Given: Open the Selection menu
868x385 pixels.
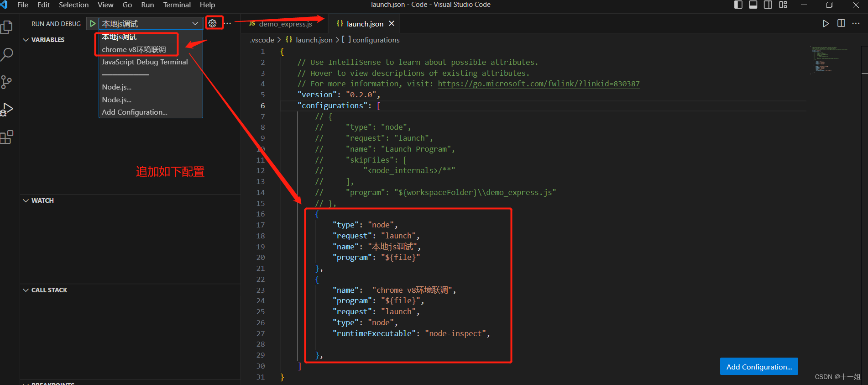Looking at the screenshot, I should 73,5.
